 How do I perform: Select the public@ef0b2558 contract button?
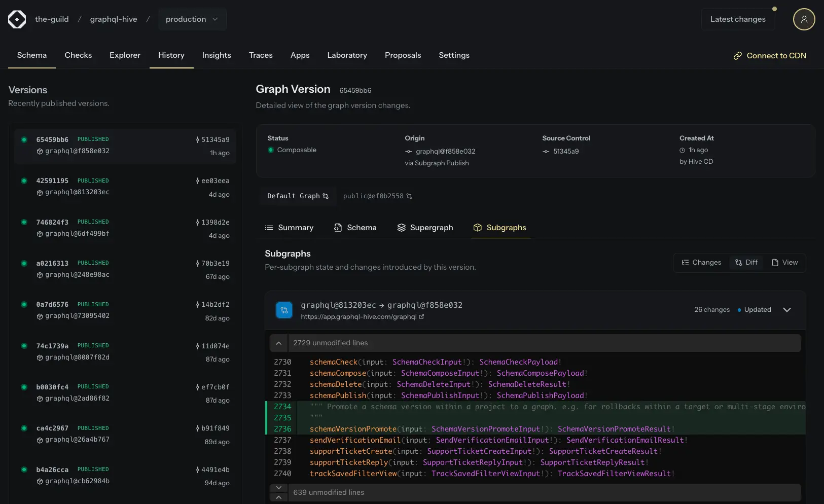377,196
